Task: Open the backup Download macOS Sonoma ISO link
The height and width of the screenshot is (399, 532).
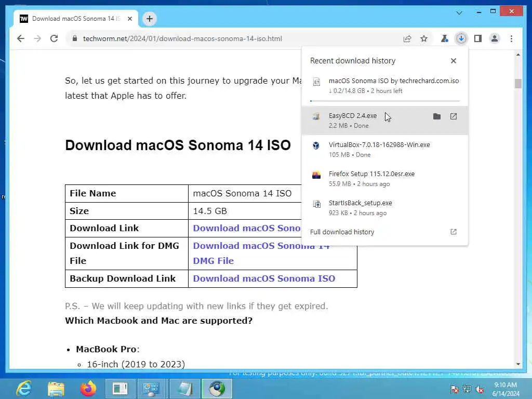Action: 264,278
